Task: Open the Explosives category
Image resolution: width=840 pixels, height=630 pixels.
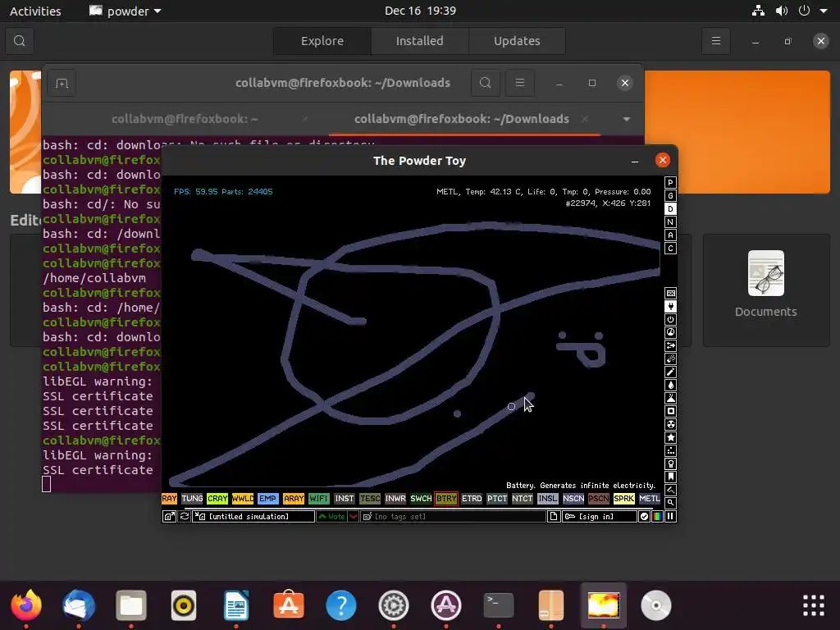Action: 670,359
